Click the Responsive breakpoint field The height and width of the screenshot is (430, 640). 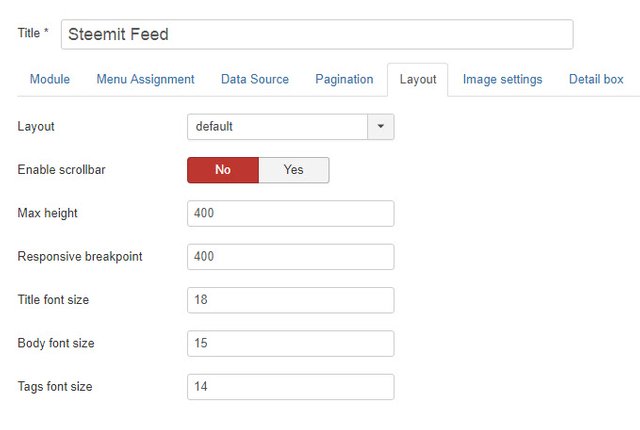click(x=291, y=257)
